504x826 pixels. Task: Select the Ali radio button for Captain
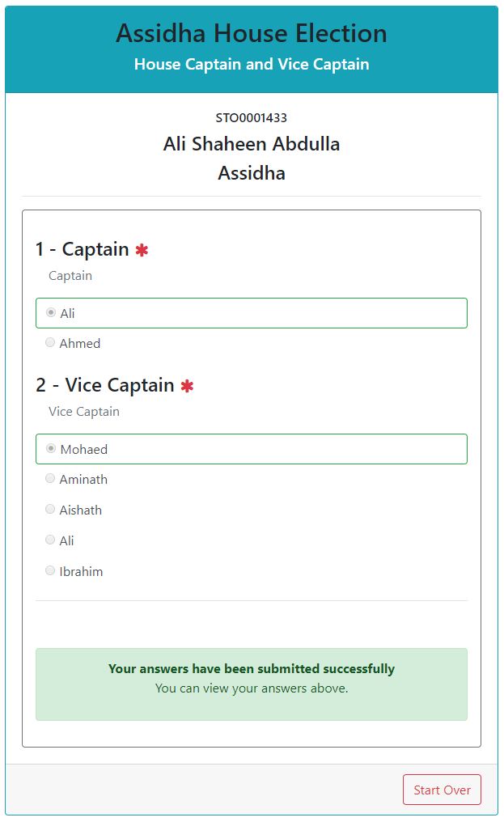[x=51, y=312]
